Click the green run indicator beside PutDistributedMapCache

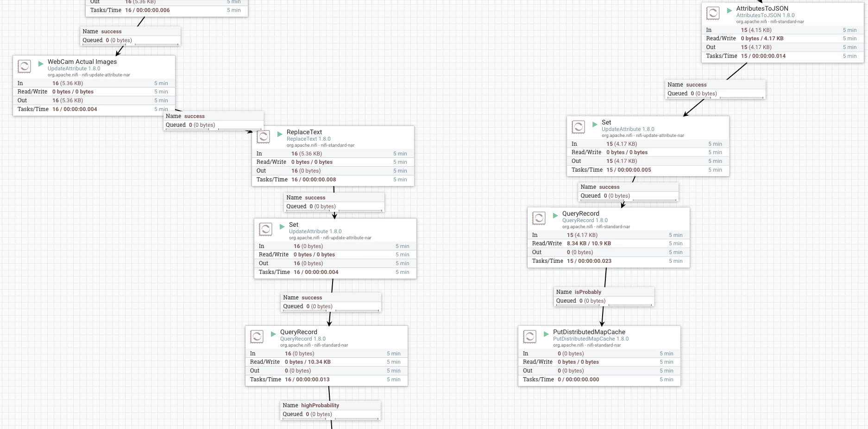546,334
